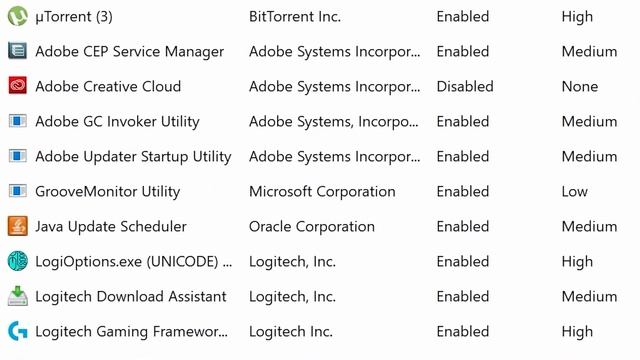Click the µTorrent green icon
640x360 pixels.
[x=18, y=16]
